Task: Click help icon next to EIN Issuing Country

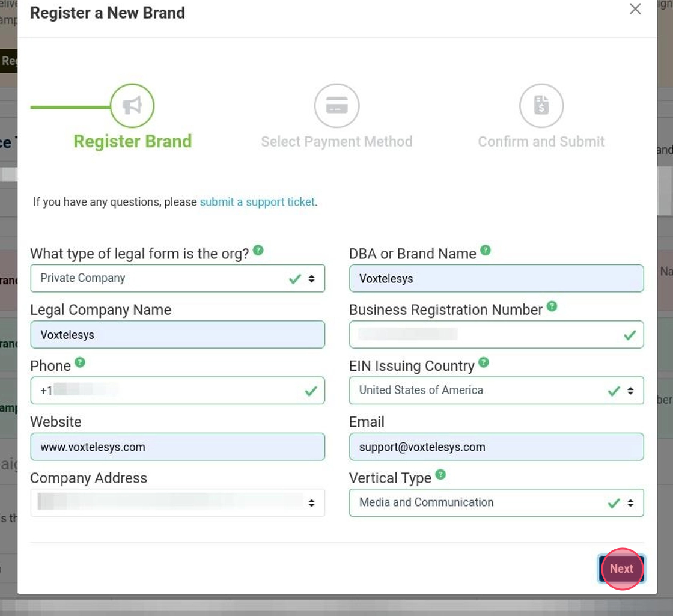Action: pyautogui.click(x=484, y=362)
